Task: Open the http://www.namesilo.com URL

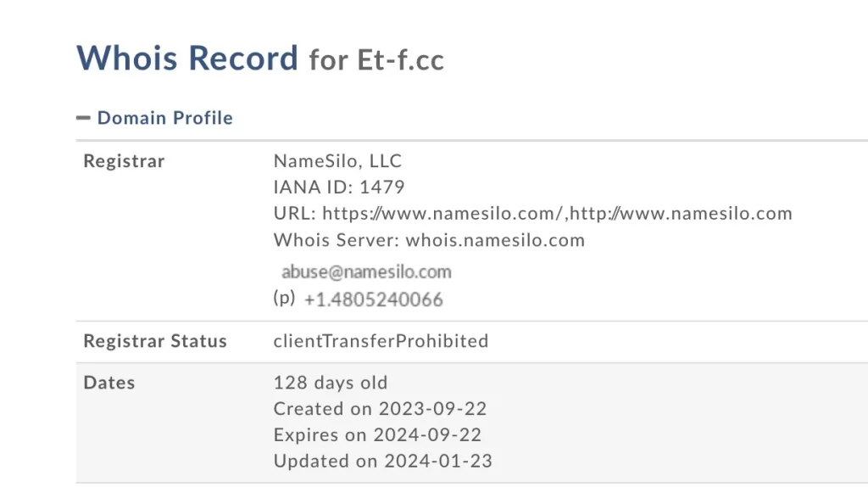Action: tap(682, 213)
